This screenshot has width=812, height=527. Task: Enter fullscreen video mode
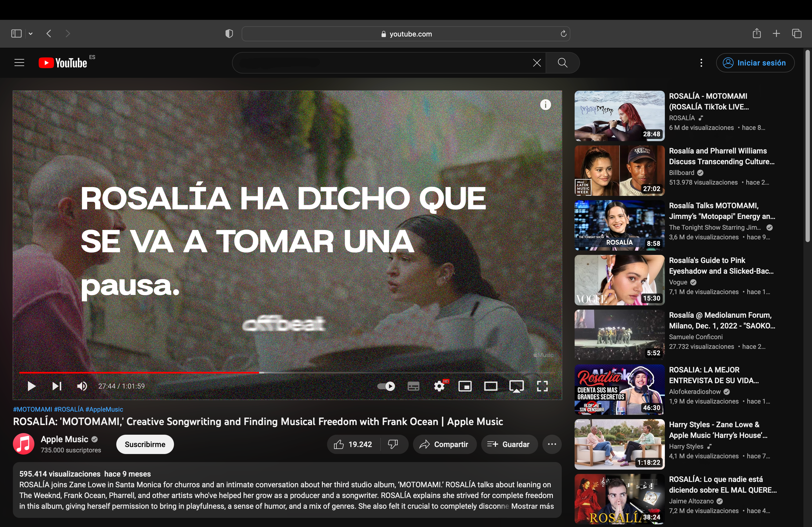[542, 386]
